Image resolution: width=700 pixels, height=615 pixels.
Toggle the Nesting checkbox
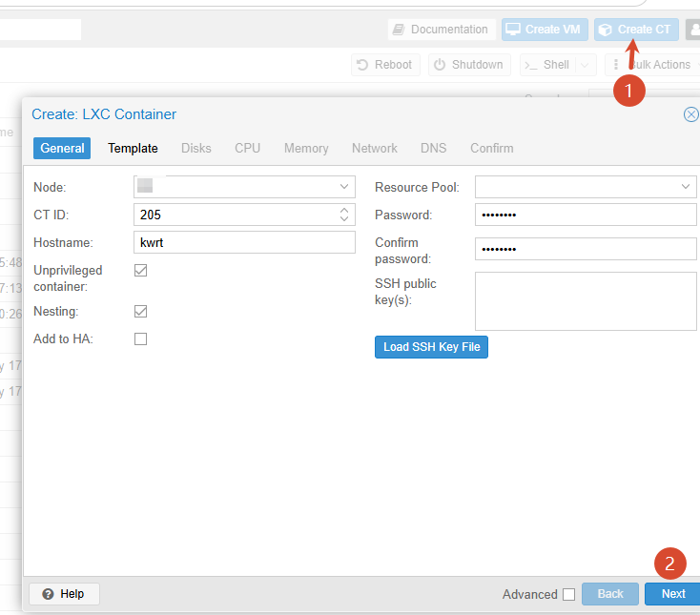coord(140,312)
